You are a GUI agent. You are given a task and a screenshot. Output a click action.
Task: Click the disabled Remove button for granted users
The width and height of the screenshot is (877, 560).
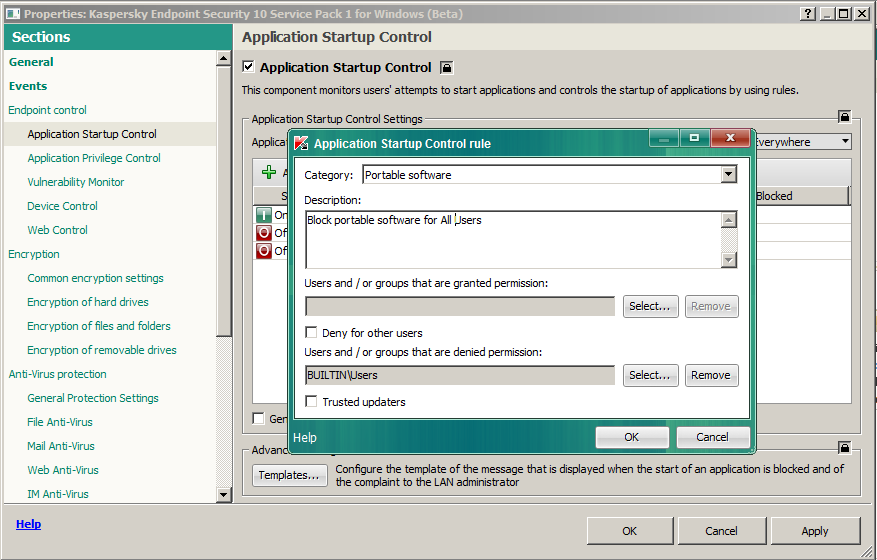711,307
